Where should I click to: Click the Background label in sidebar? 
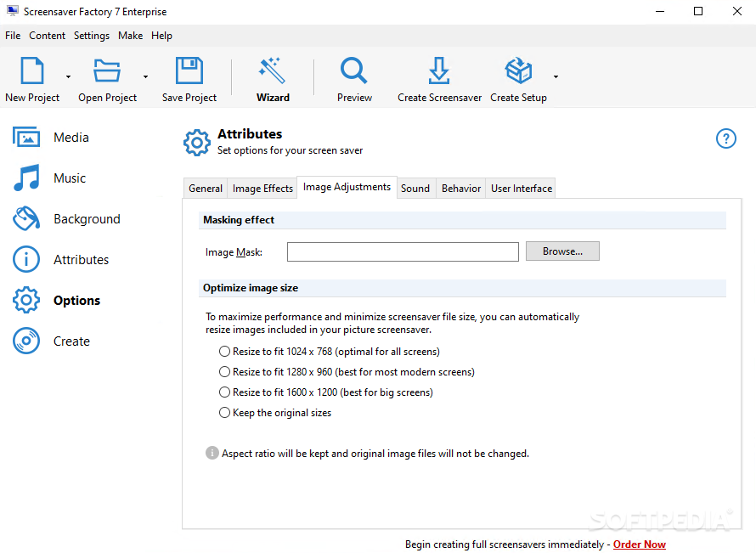click(x=87, y=219)
